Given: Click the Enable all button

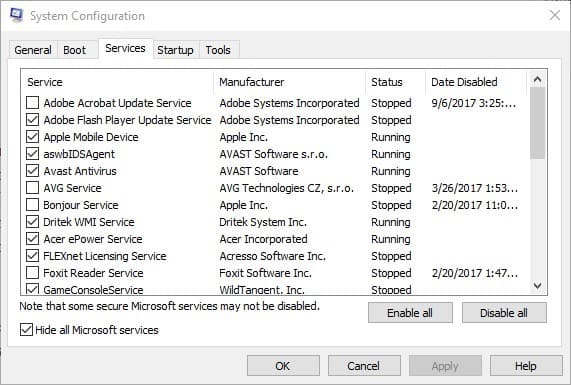Looking at the screenshot, I should (410, 313).
